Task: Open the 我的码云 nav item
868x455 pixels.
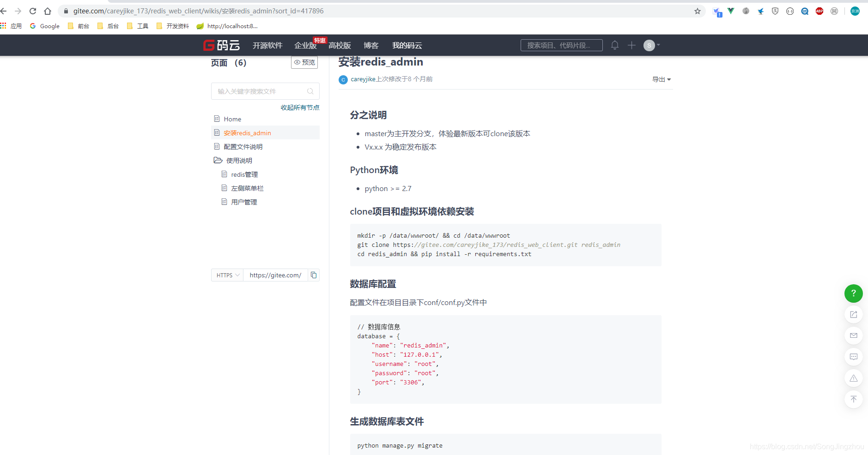Action: [407, 45]
